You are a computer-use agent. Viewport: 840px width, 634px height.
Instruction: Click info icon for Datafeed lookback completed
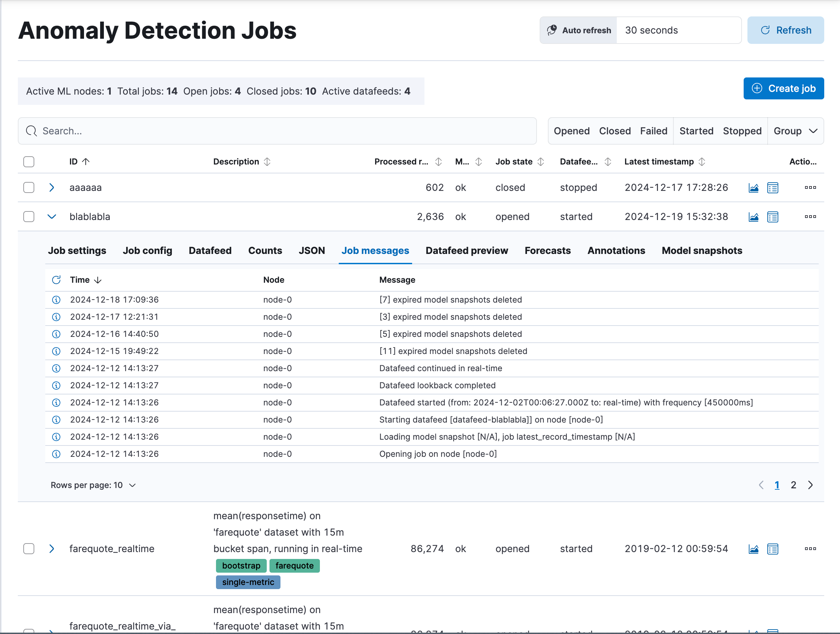point(56,385)
